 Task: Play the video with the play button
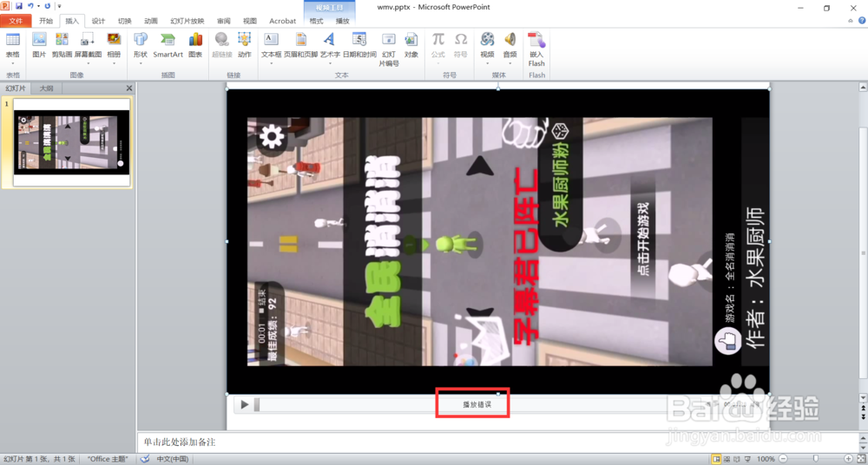[x=244, y=404]
